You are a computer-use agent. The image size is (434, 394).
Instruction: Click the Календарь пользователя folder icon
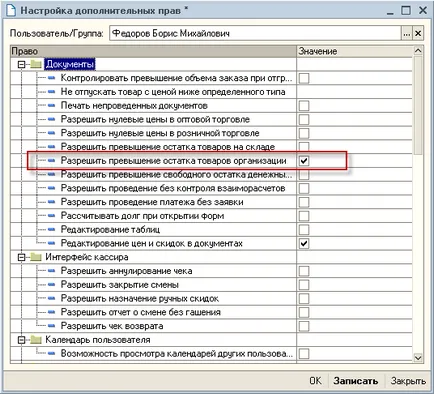pyautogui.click(x=36, y=340)
